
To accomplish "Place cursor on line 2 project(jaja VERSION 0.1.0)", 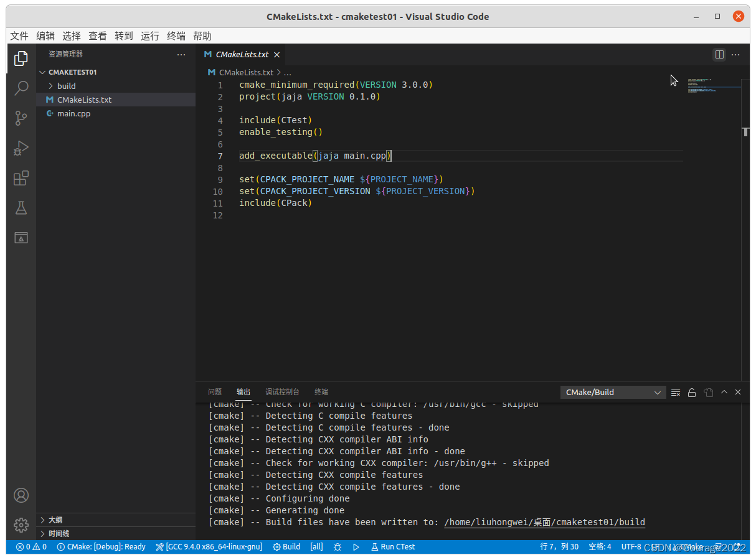I will click(x=309, y=96).
